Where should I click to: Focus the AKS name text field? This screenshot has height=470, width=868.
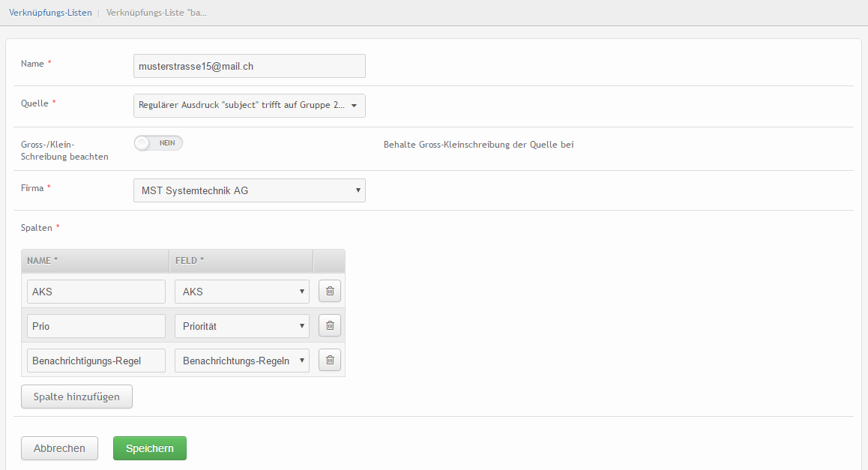point(96,292)
